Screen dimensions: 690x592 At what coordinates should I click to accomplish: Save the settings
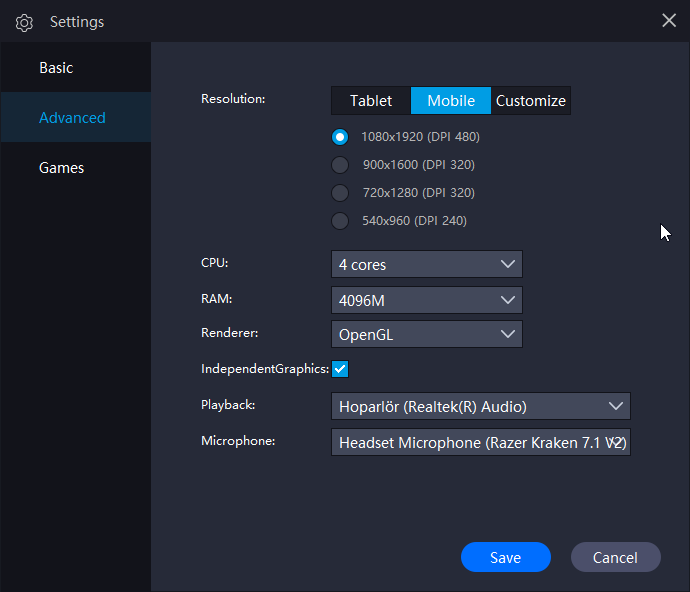tap(506, 557)
